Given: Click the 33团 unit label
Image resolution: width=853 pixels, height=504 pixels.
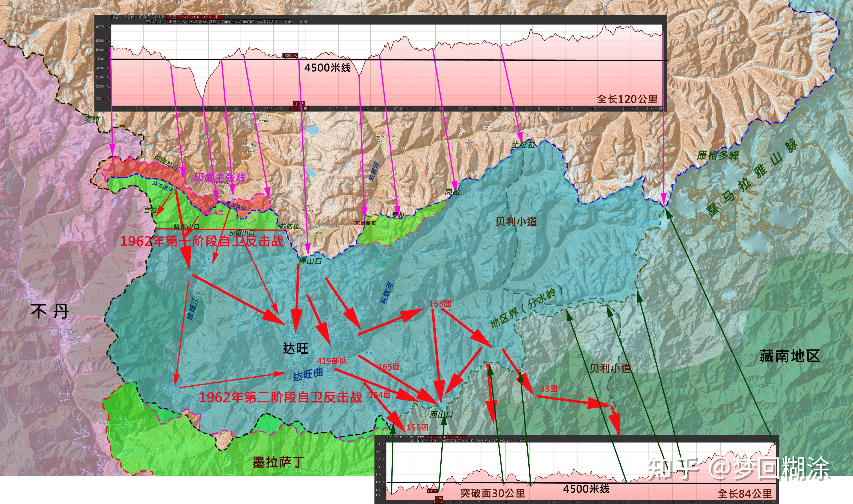Looking at the screenshot, I should point(549,389).
